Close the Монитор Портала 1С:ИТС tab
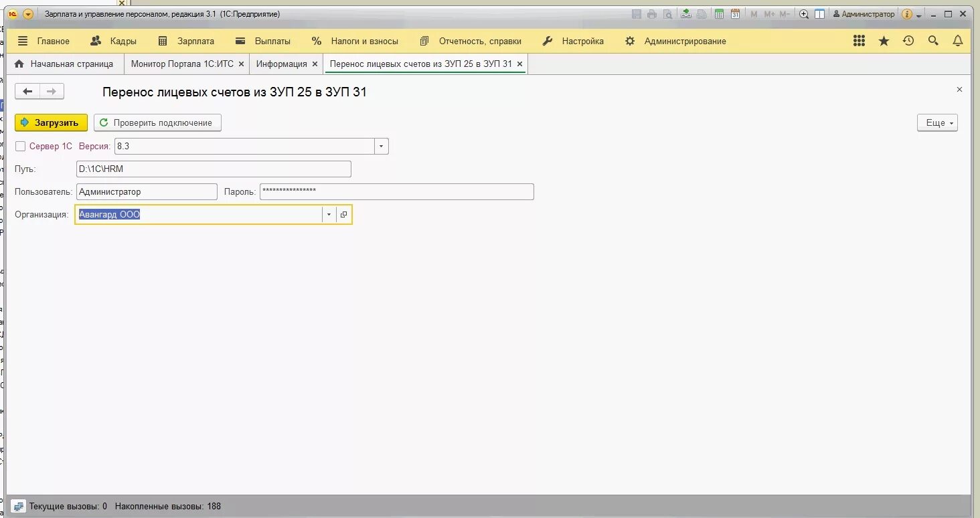980x518 pixels. point(242,64)
